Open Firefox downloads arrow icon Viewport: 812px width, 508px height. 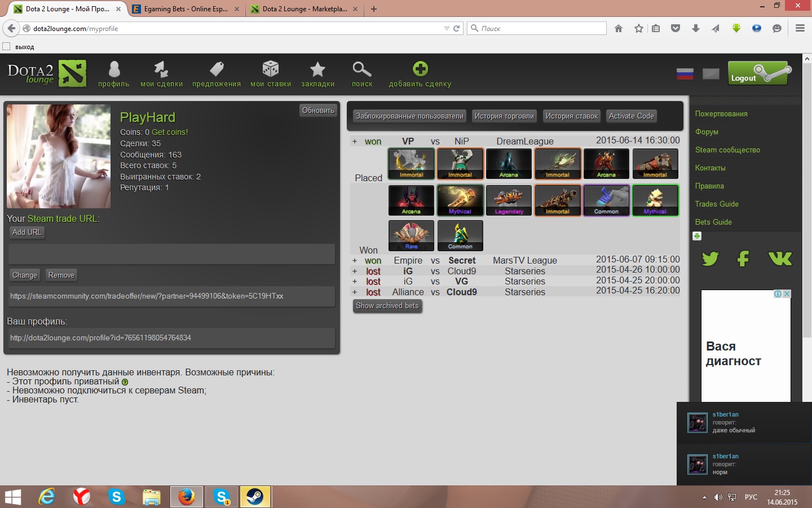(696, 28)
